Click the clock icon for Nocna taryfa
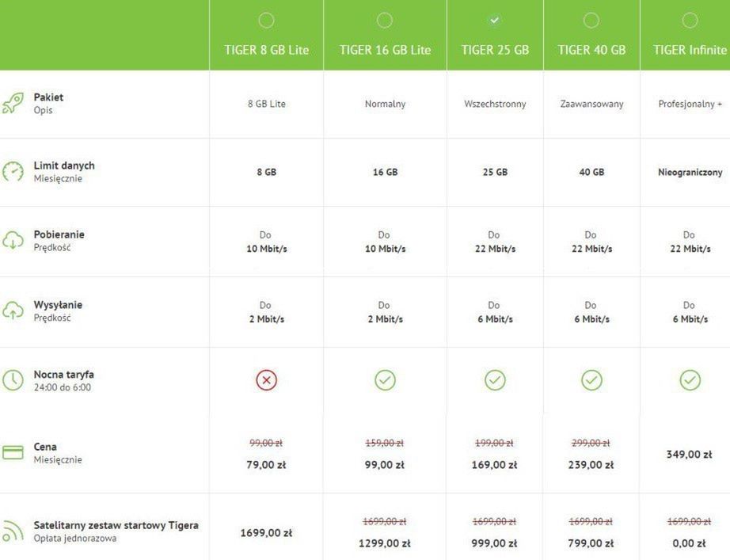 click(13, 380)
